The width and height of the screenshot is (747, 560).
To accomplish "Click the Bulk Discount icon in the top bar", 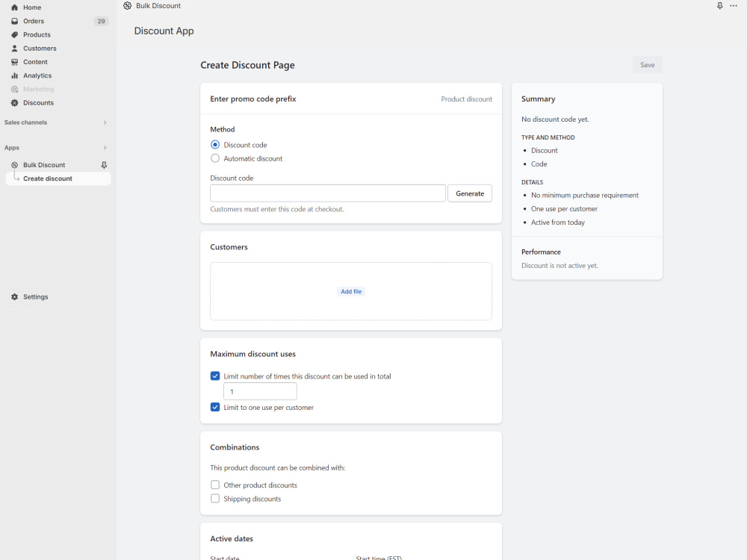I will coord(127,6).
